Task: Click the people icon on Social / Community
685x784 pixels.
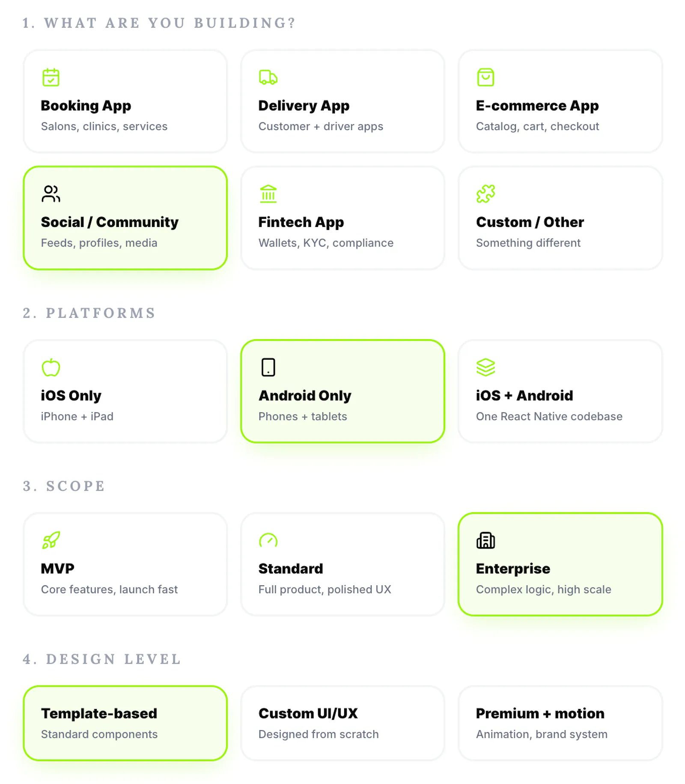Action: [x=51, y=194]
